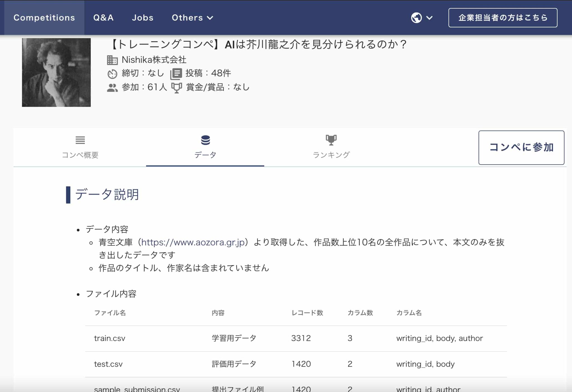572x392 pixels.
Task: Click the trophy icon beside 賞金/賞品
Action: pos(176,87)
